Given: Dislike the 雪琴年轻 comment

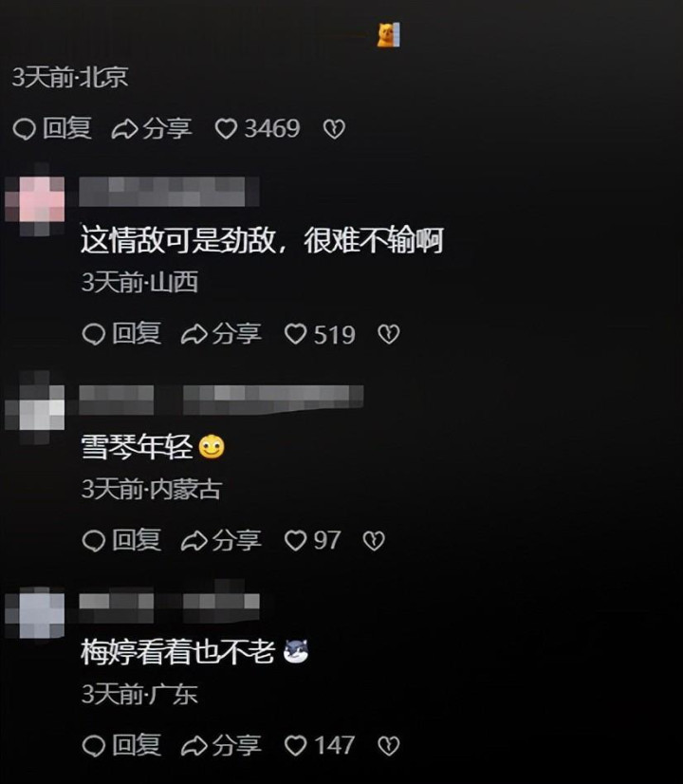Looking at the screenshot, I should (x=374, y=540).
